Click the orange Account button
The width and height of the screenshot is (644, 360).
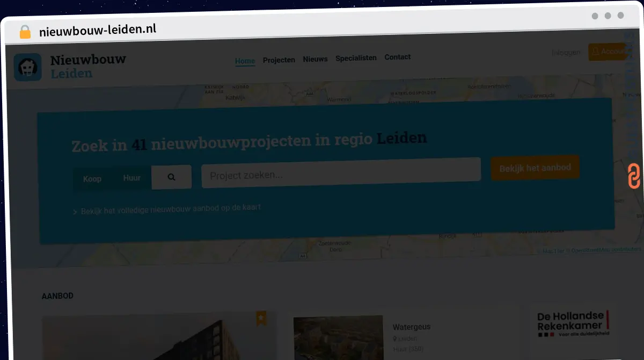pyautogui.click(x=608, y=52)
